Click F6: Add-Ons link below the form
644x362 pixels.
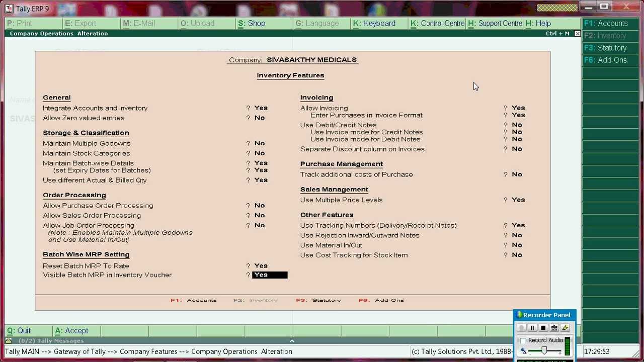point(381,300)
